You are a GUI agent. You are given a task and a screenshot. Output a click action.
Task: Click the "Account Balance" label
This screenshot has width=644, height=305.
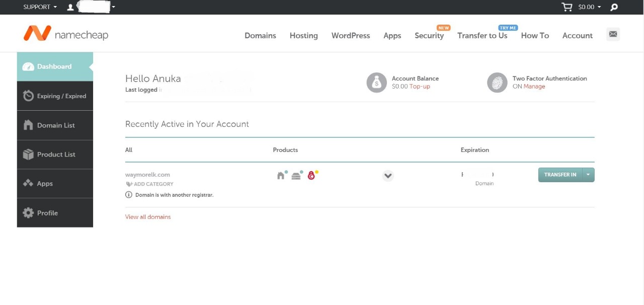tap(415, 79)
